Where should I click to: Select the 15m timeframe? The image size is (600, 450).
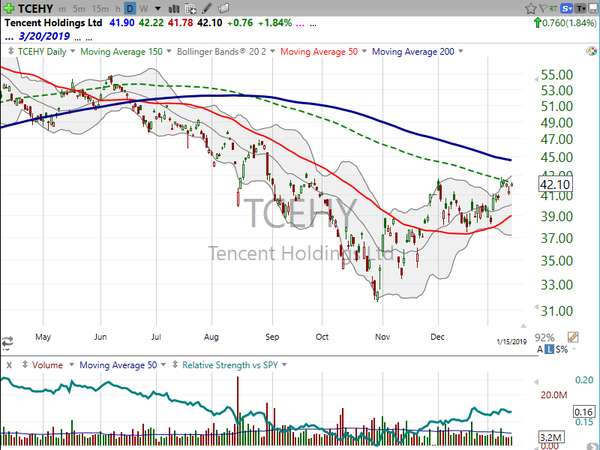point(100,9)
